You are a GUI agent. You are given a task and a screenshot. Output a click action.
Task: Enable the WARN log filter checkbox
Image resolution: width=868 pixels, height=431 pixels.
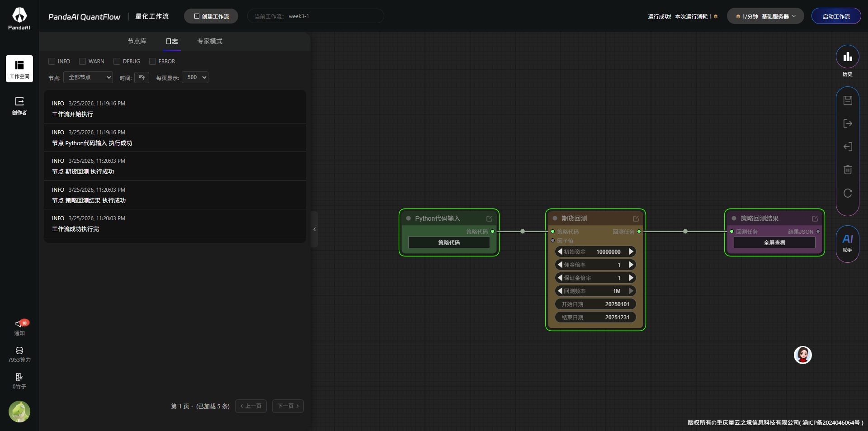[x=82, y=62]
